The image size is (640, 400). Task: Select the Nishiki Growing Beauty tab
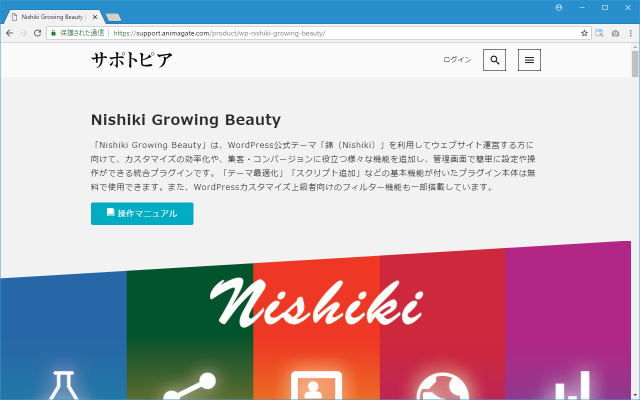click(52, 17)
